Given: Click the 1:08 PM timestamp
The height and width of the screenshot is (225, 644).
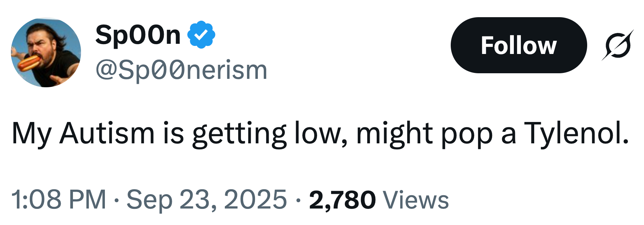Looking at the screenshot, I should [59, 200].
